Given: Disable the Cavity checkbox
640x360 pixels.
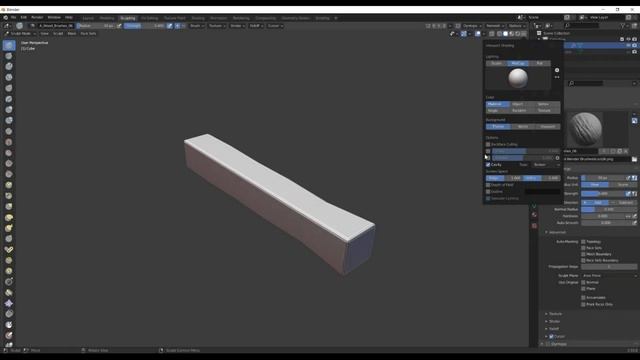Looking at the screenshot, I should pos(488,164).
